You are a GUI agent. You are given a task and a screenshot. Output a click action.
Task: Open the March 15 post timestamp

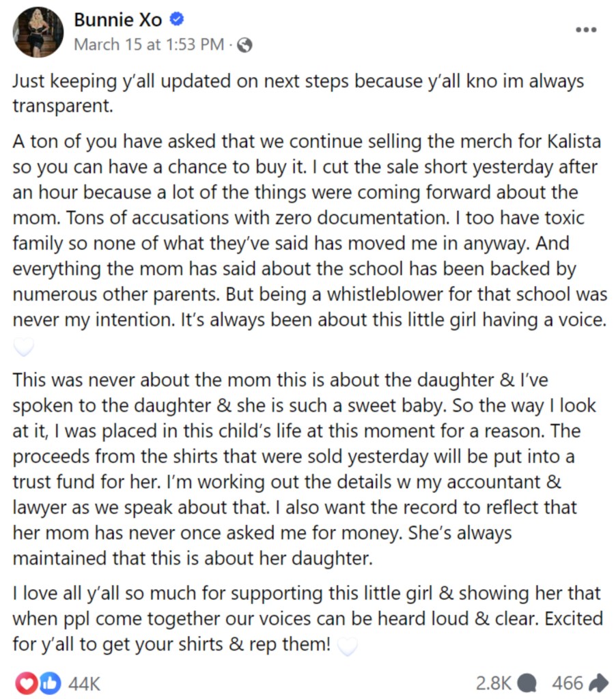point(149,44)
